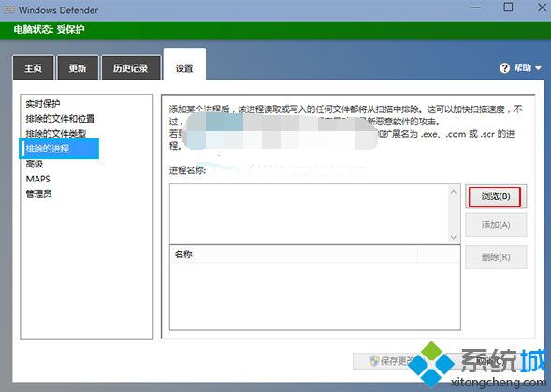Expand the 帮助 dropdown arrow

tap(538, 68)
